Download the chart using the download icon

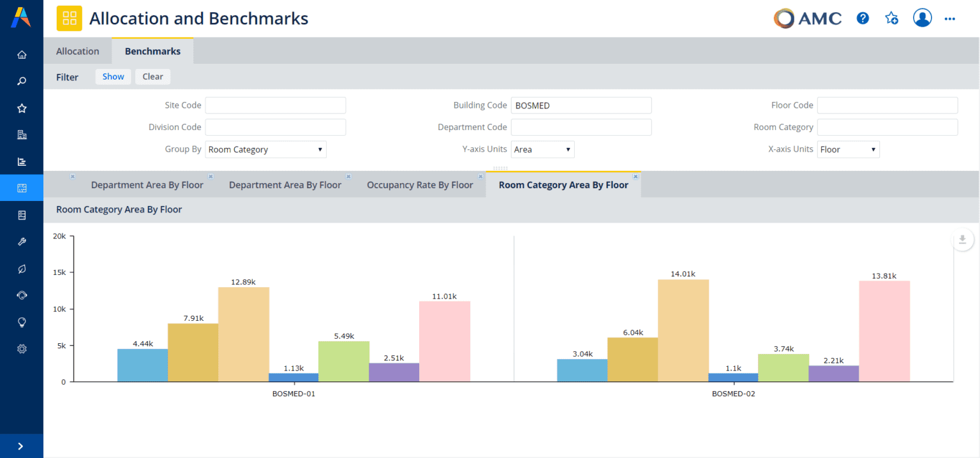[962, 239]
